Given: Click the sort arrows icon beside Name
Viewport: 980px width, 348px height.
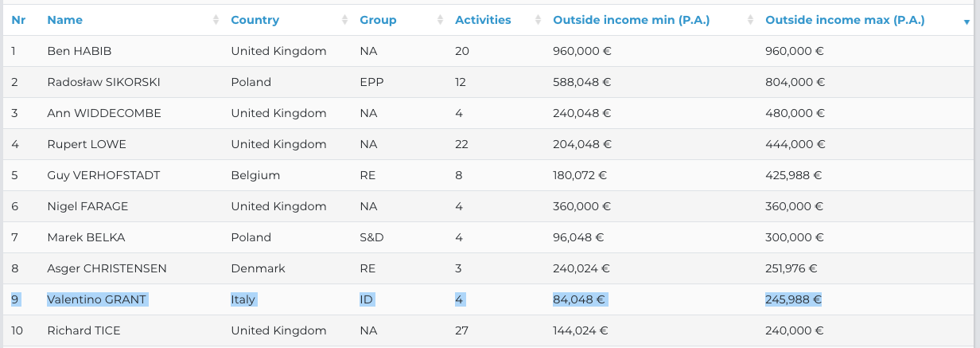Looking at the screenshot, I should 216,20.
